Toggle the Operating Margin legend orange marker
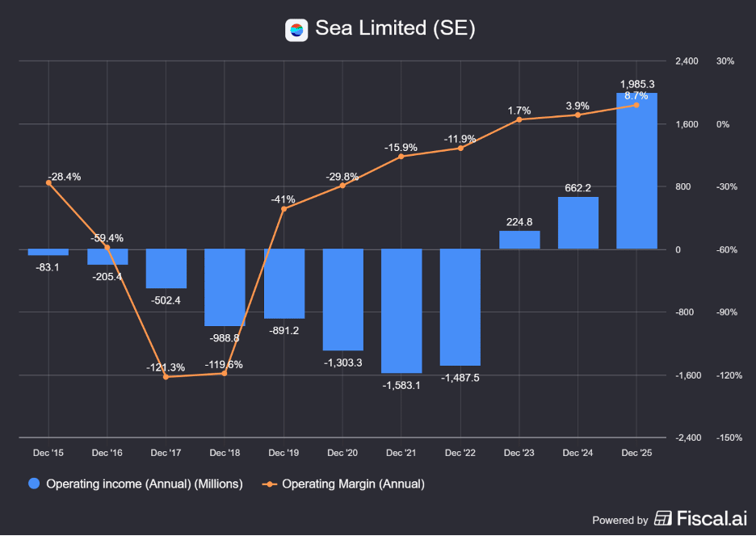This screenshot has width=756, height=536. [269, 484]
